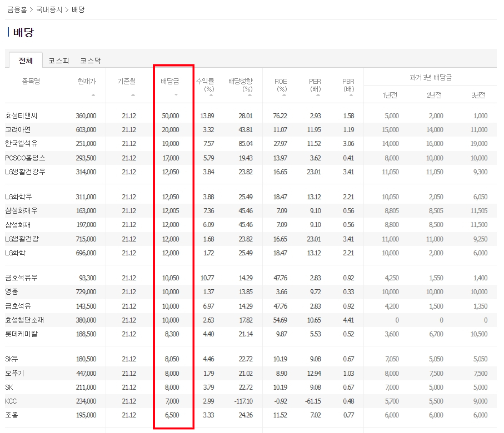This screenshot has height=433, width=504.
Task: Click the 기준월 column header text
Action: click(126, 81)
